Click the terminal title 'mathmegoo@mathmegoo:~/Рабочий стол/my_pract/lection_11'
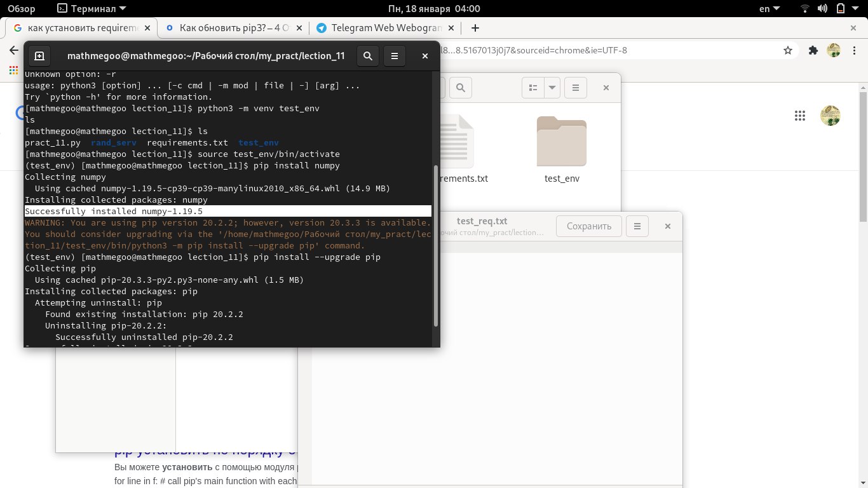 [x=206, y=56]
